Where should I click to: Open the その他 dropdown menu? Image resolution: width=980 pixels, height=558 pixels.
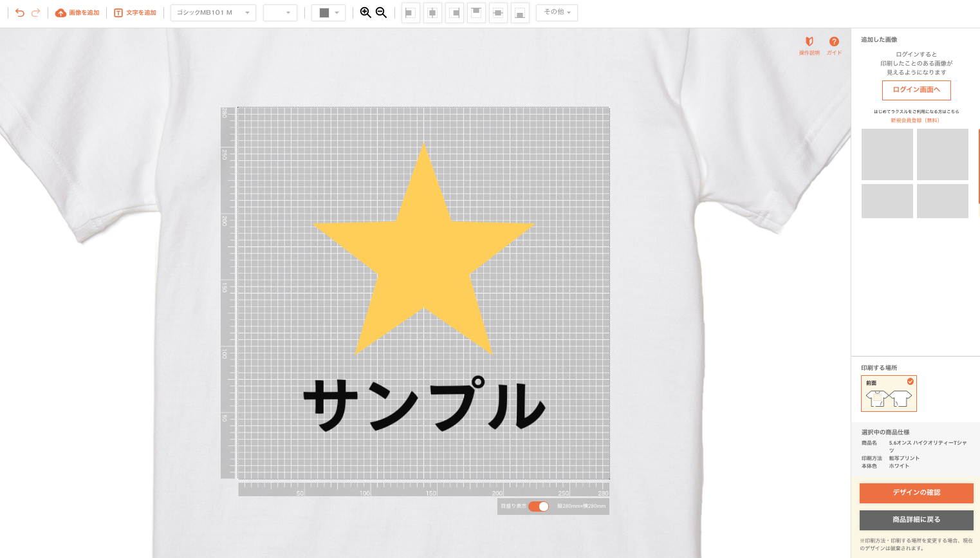[557, 13]
